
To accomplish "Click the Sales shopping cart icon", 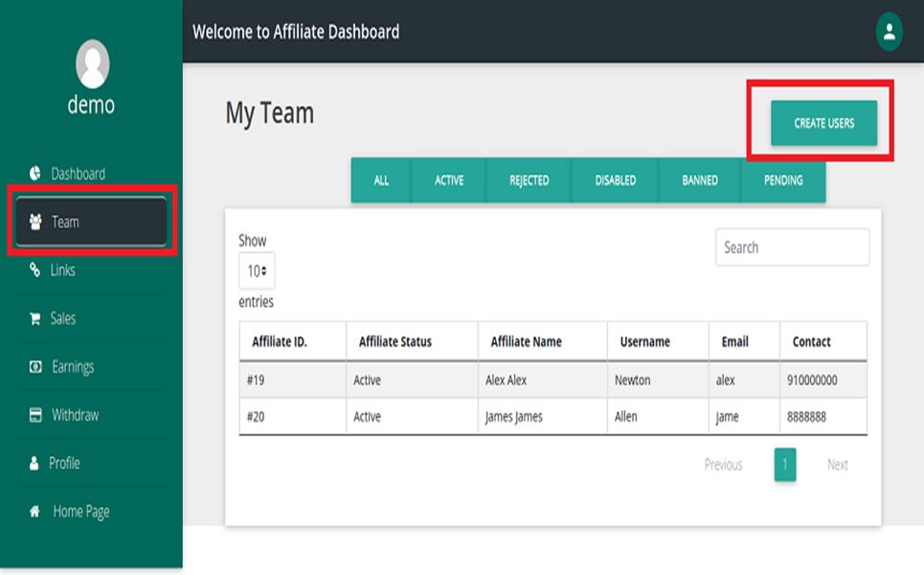I will pyautogui.click(x=35, y=318).
